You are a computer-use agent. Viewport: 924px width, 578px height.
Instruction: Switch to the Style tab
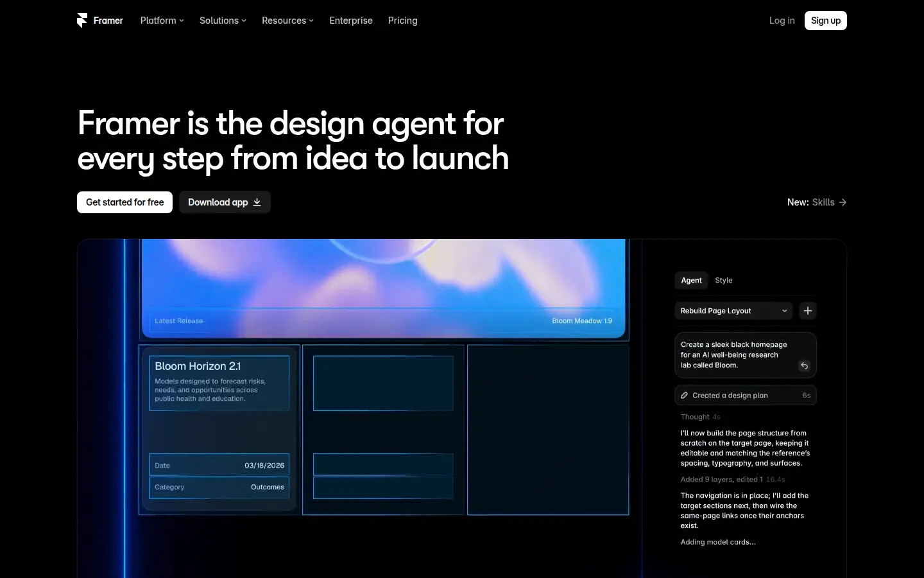pos(724,280)
